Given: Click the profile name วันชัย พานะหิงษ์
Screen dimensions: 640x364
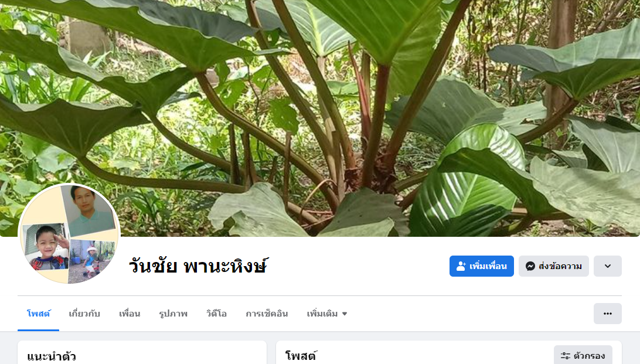Looking at the screenshot, I should click(x=198, y=266).
